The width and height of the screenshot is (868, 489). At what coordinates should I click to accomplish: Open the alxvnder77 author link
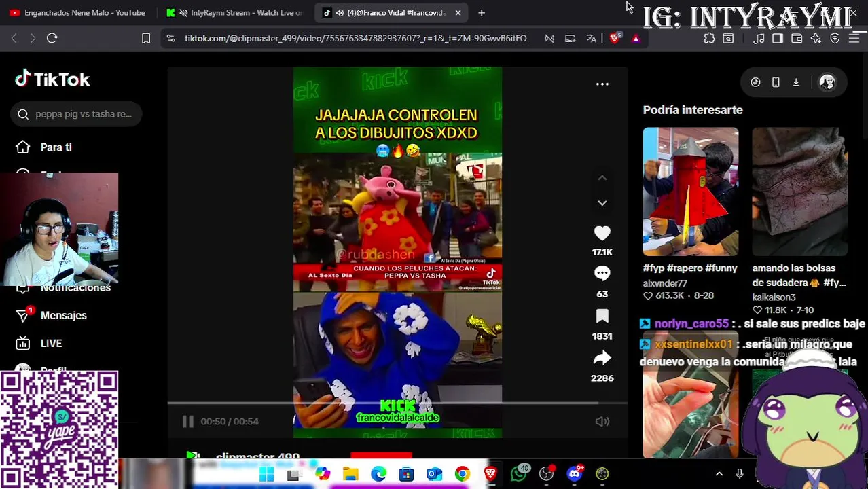(x=665, y=283)
